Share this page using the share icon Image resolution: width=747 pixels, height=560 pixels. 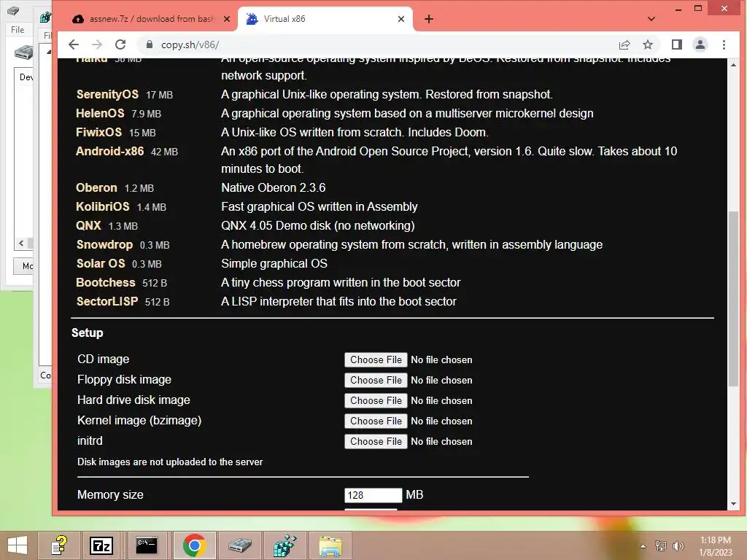click(x=624, y=44)
